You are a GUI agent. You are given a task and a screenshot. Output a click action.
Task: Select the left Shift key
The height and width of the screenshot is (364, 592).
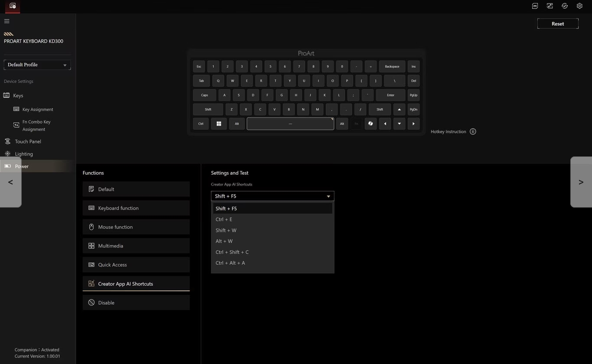tap(208, 110)
